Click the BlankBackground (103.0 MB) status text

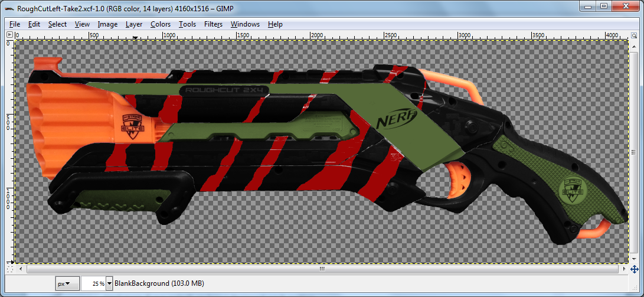[x=159, y=283]
